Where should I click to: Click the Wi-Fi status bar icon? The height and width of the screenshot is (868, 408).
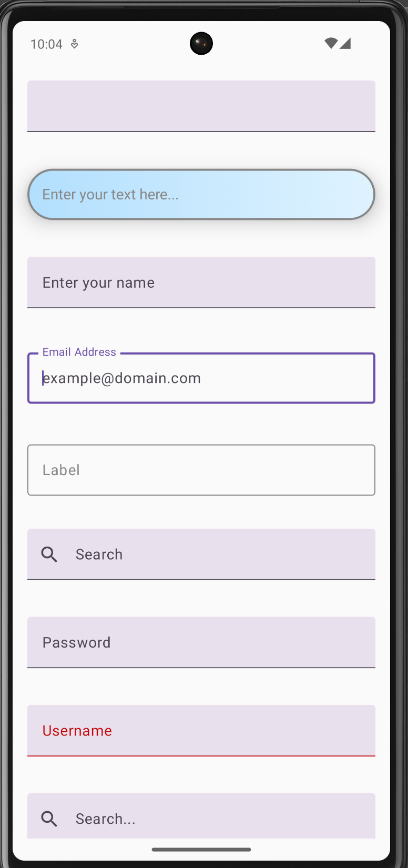click(x=331, y=44)
